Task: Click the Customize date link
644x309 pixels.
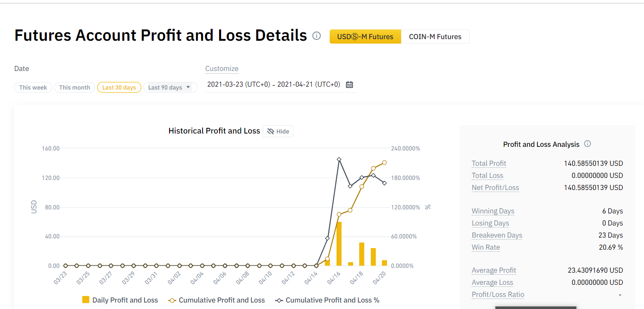Action: point(222,69)
